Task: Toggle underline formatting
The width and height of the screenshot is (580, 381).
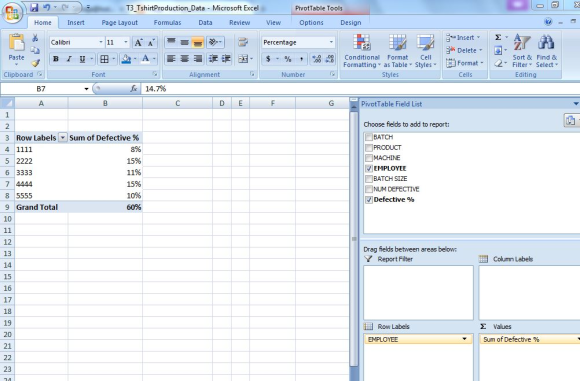Action: pyautogui.click(x=82, y=59)
